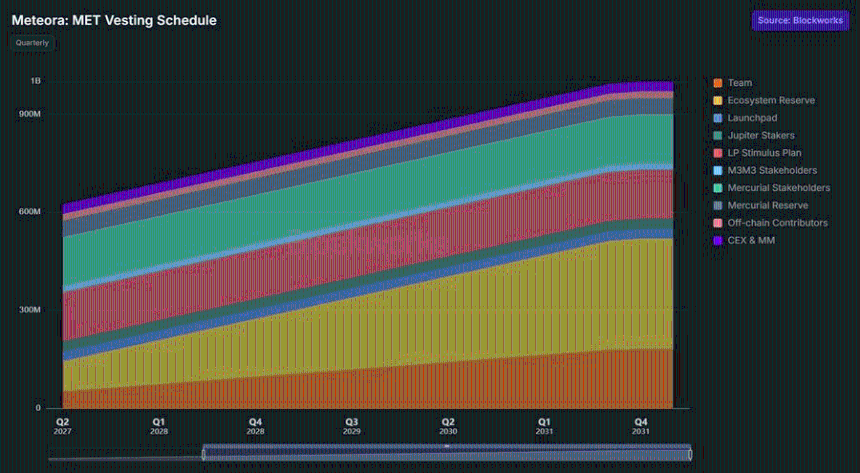Toggle the Mercurial Stakeholders legend swatch
Image resolution: width=860 pixels, height=473 pixels.
coord(718,188)
